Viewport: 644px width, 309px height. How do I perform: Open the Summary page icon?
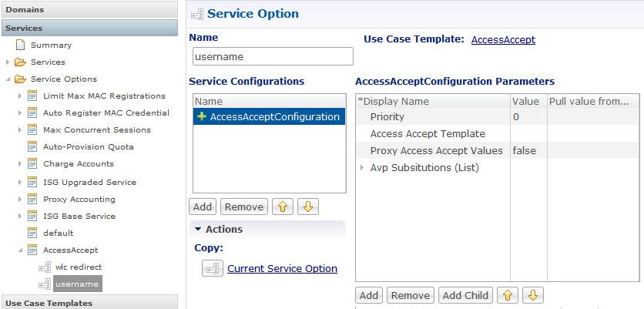point(20,45)
